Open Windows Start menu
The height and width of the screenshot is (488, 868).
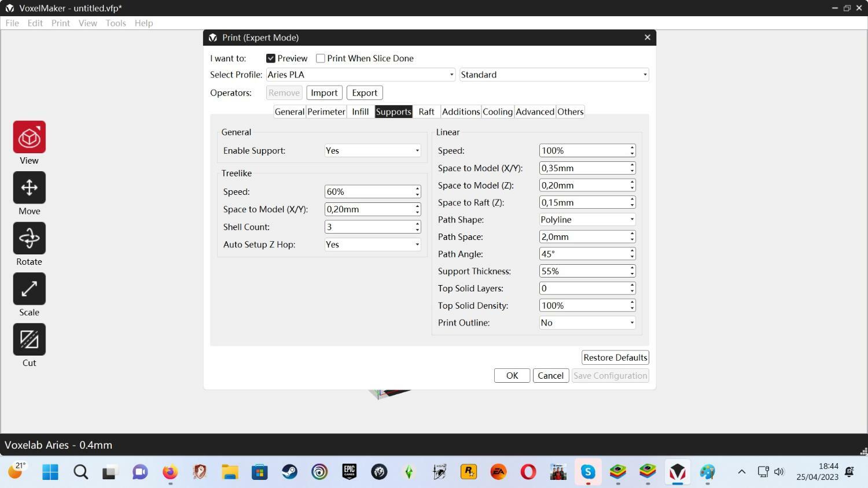coord(50,472)
